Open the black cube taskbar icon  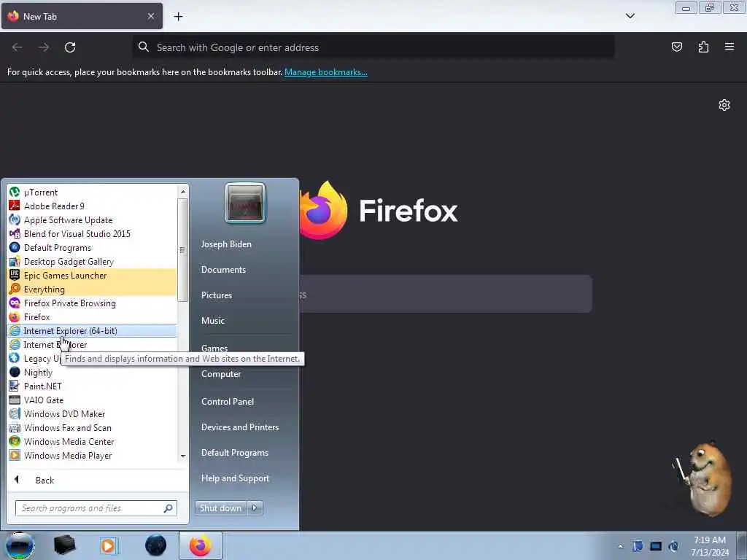[64, 545]
